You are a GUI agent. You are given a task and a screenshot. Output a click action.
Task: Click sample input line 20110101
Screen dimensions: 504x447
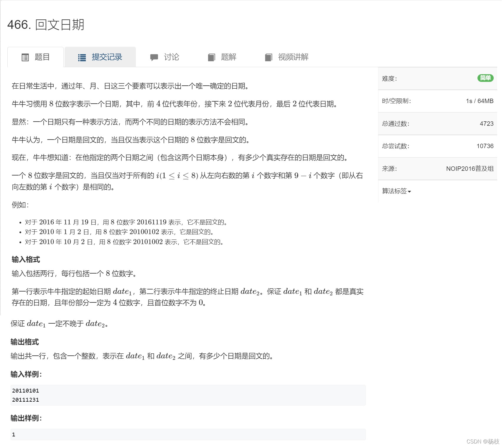25,391
